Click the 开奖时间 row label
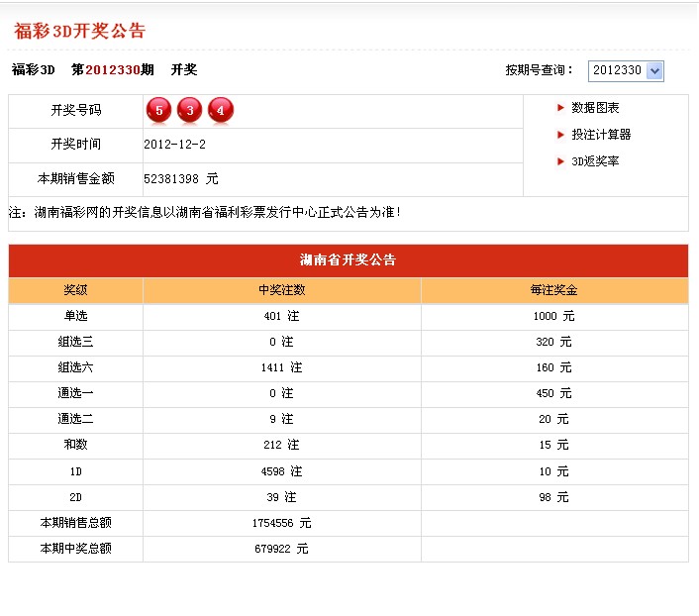 point(76,144)
